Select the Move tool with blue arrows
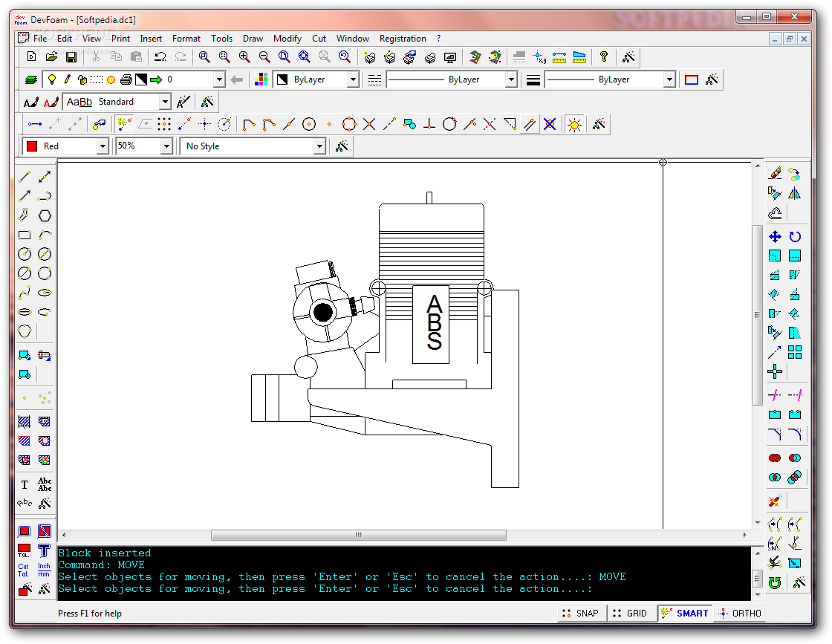 pos(775,237)
